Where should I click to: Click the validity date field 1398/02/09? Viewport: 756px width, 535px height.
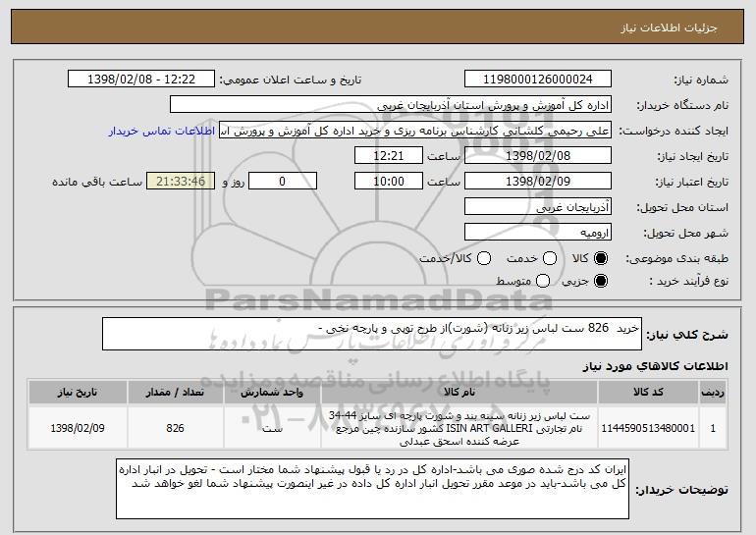(538, 182)
